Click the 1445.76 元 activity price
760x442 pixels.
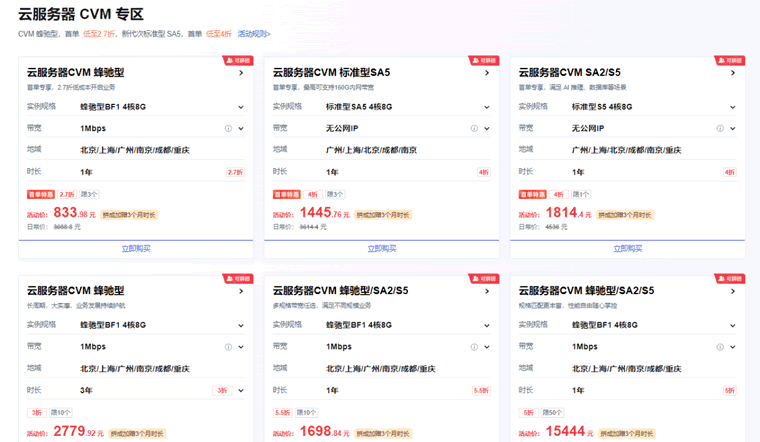[x=324, y=213]
